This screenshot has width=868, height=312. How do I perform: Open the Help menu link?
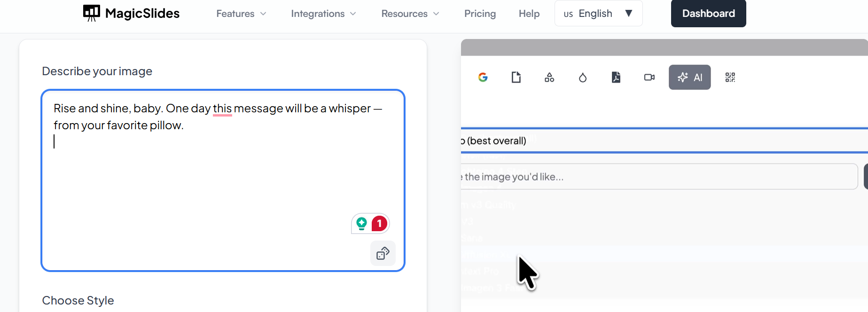(529, 14)
